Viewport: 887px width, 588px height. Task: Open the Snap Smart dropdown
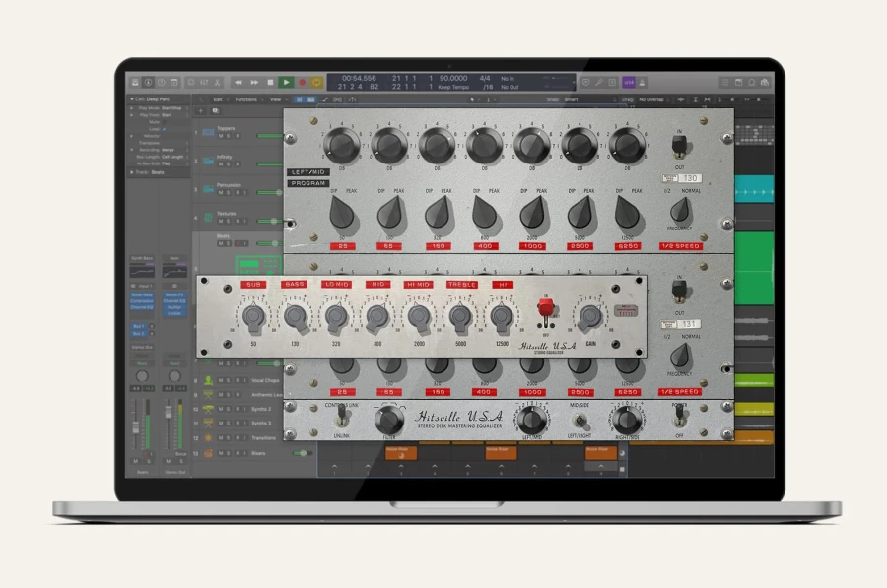(590, 99)
